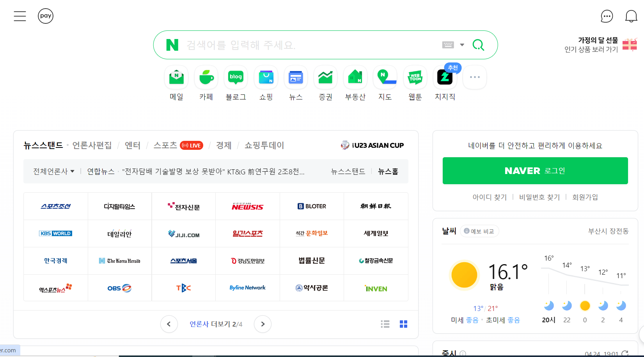Open the INVEN press logo

376,288
